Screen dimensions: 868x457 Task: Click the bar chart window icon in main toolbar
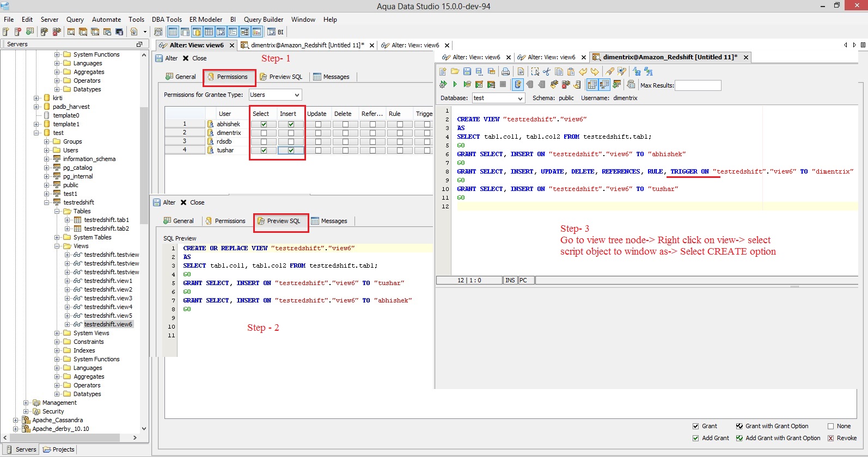point(256,32)
